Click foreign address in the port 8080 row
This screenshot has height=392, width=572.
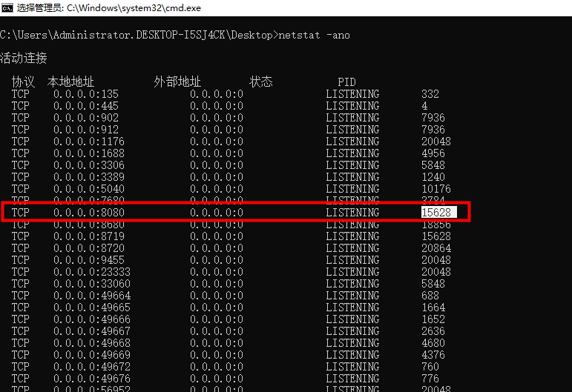click(217, 213)
